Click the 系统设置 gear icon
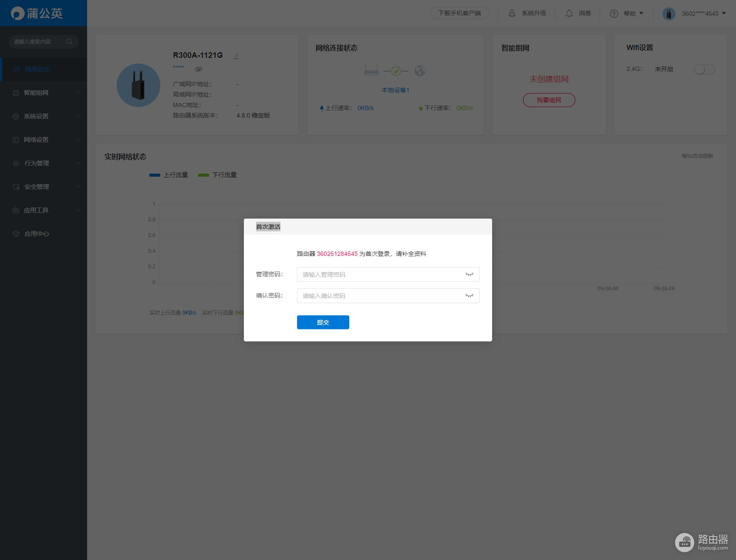The height and width of the screenshot is (560, 736). (16, 116)
